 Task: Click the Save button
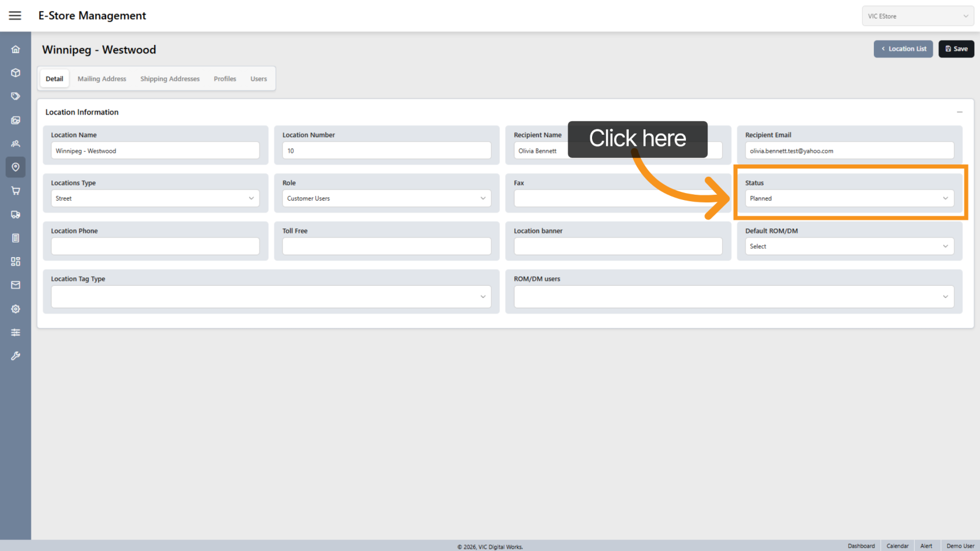[x=956, y=49]
